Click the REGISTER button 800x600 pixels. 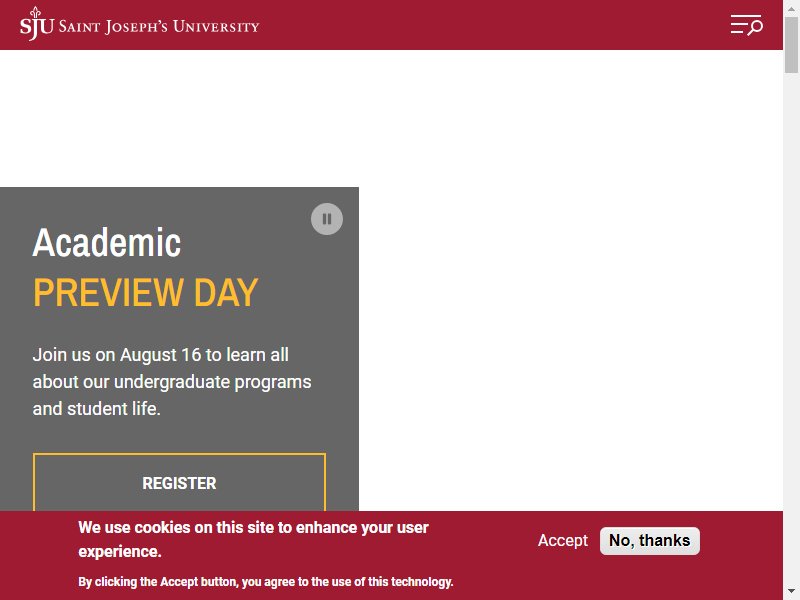tap(179, 483)
